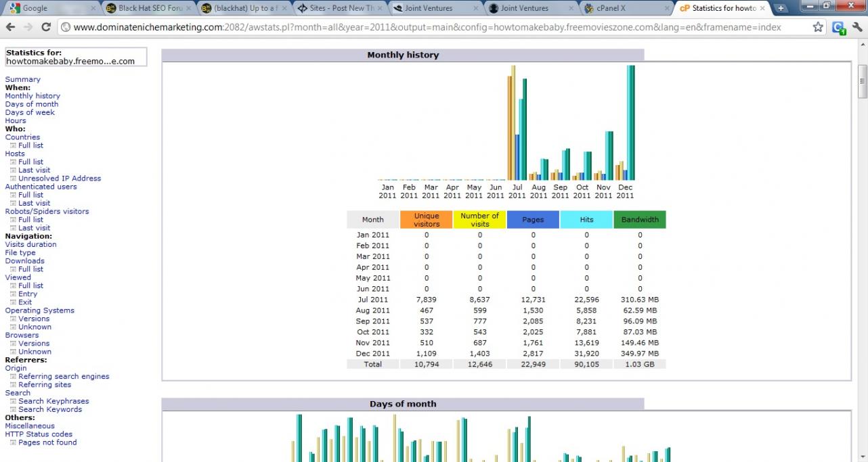The width and height of the screenshot is (868, 462).
Task: Click the vertical page scrollbar thumb
Action: point(862,82)
